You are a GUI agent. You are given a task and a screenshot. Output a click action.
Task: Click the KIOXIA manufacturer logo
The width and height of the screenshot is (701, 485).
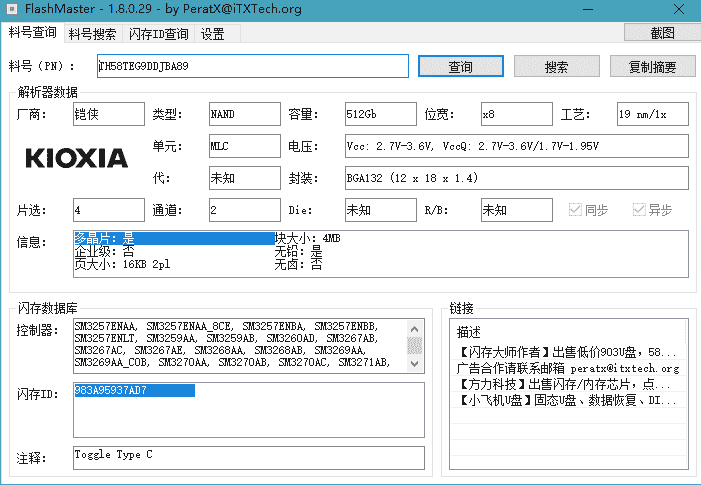(x=76, y=158)
